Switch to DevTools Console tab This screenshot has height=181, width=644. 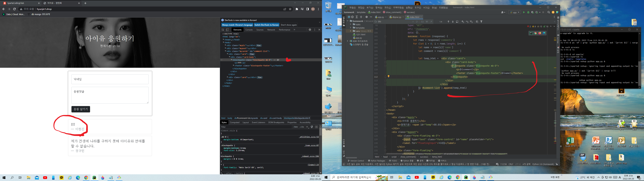(249, 30)
